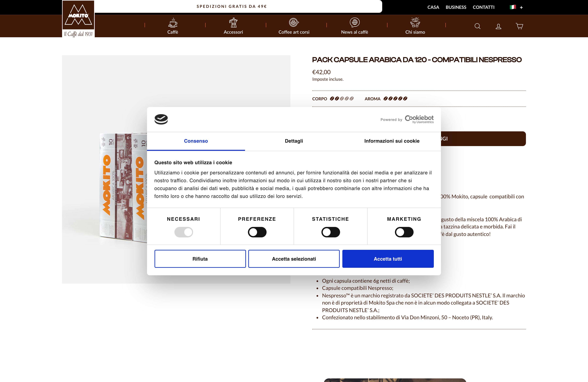
Task: Open News al caffè globe icon
Action: (355, 23)
